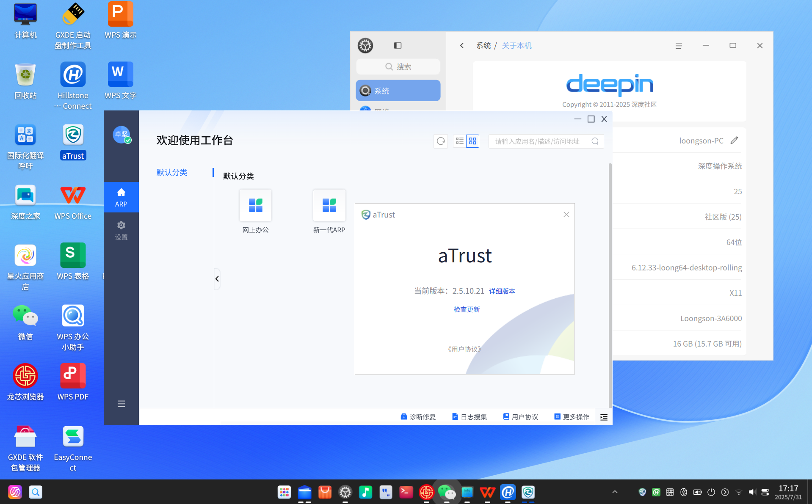Open taskbar search magnifier icon
812x504 pixels.
(x=36, y=492)
